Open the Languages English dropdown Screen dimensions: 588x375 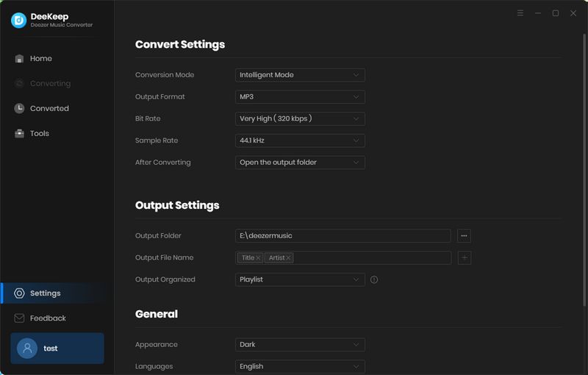point(300,366)
